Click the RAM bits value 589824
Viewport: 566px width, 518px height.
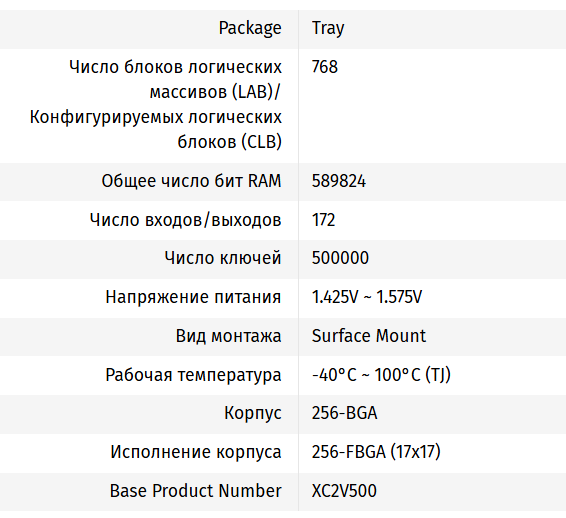[339, 181]
